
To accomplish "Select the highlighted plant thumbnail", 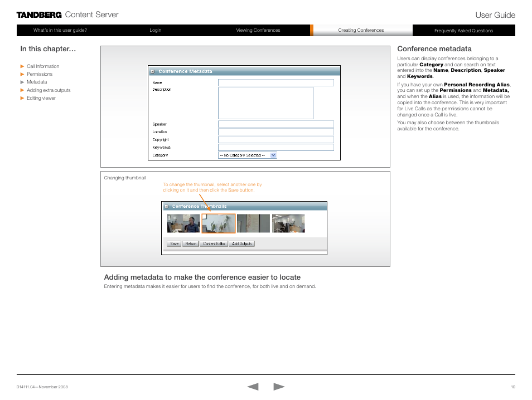I will coord(219,223).
